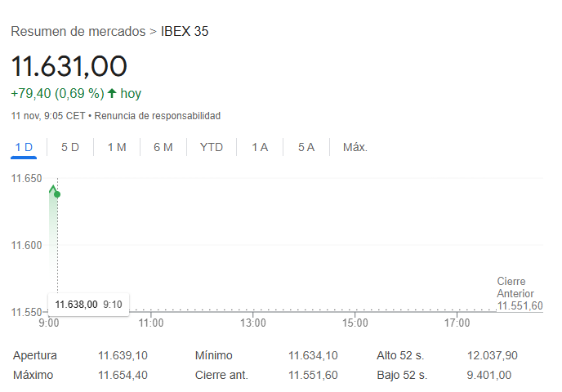Open the 1 M chart range
This screenshot has height=392, width=562.
[x=117, y=147]
